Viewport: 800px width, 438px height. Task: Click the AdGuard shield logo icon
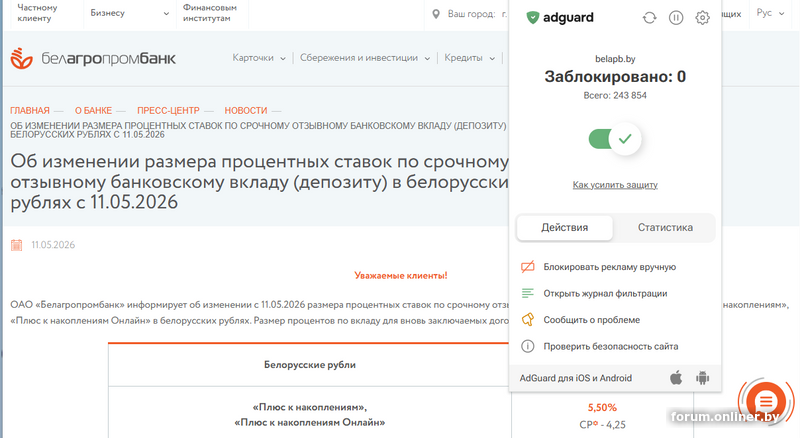(532, 18)
